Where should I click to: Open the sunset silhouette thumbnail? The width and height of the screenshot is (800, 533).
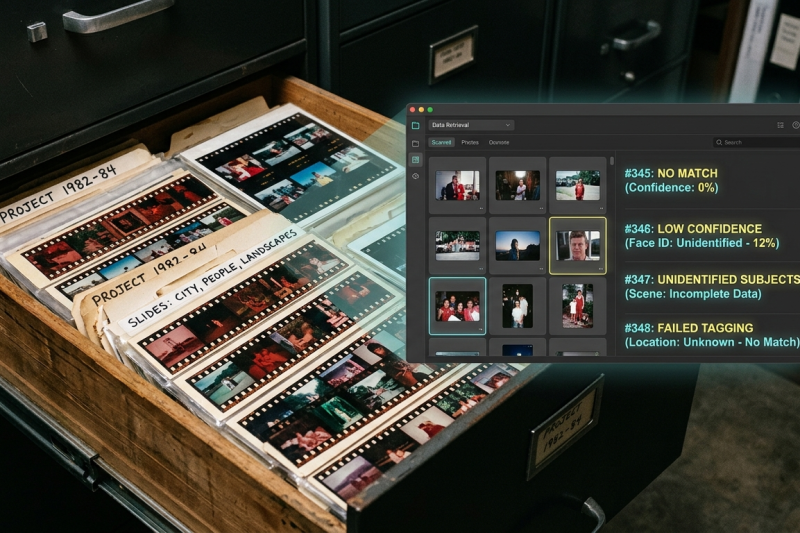pos(517,245)
